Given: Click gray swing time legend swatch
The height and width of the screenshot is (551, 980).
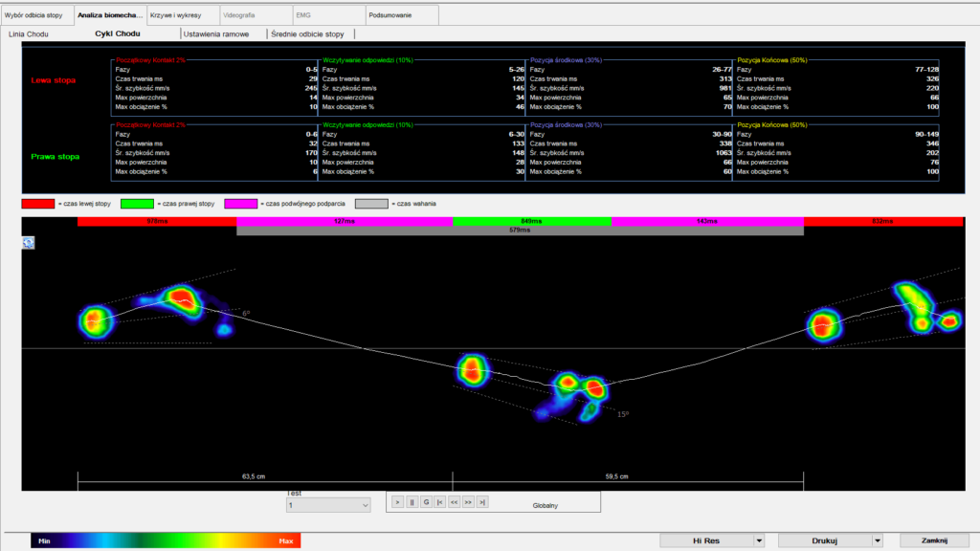Looking at the screenshot, I should point(371,204).
